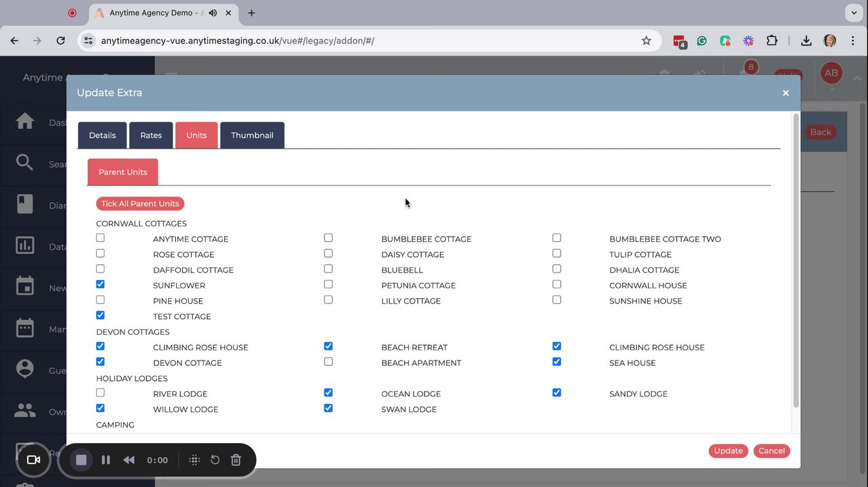Screen dimensions: 868x487
Task: Click the Dashboard home icon in sidebar
Action: tap(25, 122)
